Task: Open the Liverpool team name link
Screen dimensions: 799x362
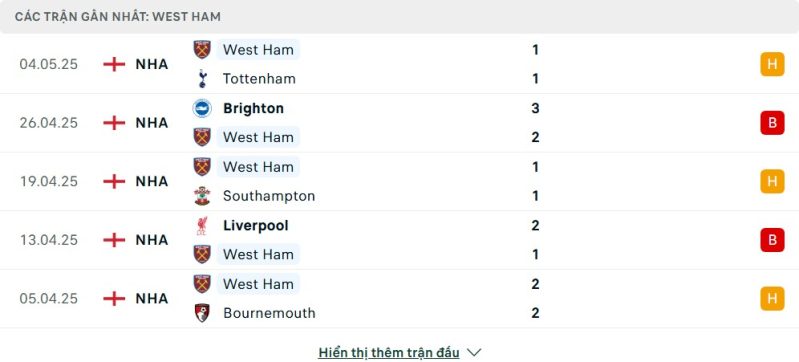Action: coord(256,225)
